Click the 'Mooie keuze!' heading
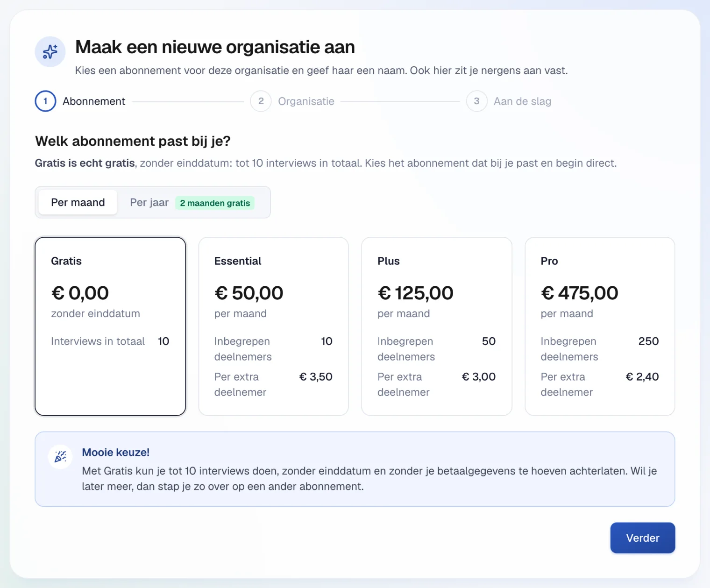710x588 pixels. pos(116,452)
